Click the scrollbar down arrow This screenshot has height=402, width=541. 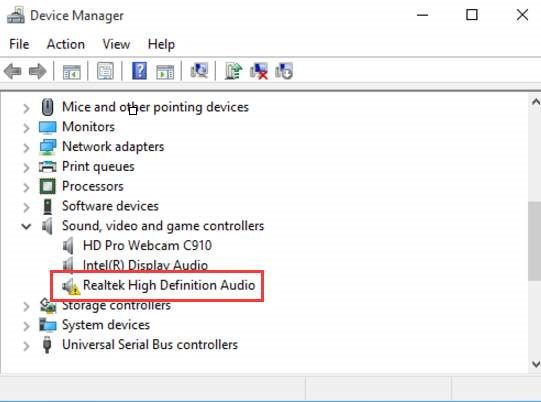(x=535, y=364)
